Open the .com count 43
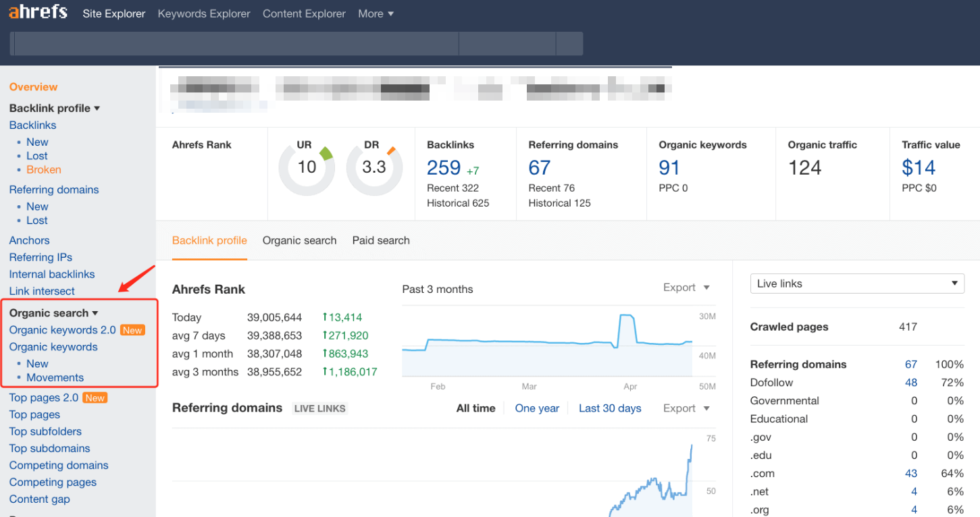The height and width of the screenshot is (517, 980). pyautogui.click(x=911, y=474)
